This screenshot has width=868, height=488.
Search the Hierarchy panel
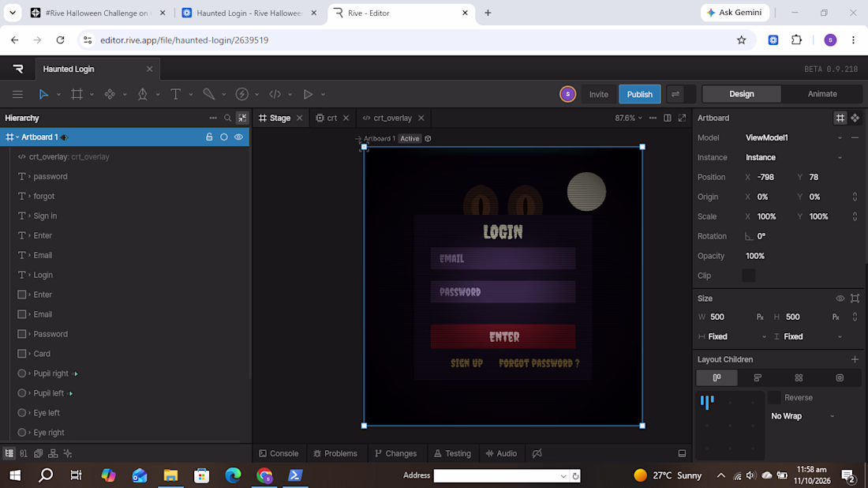pyautogui.click(x=227, y=118)
